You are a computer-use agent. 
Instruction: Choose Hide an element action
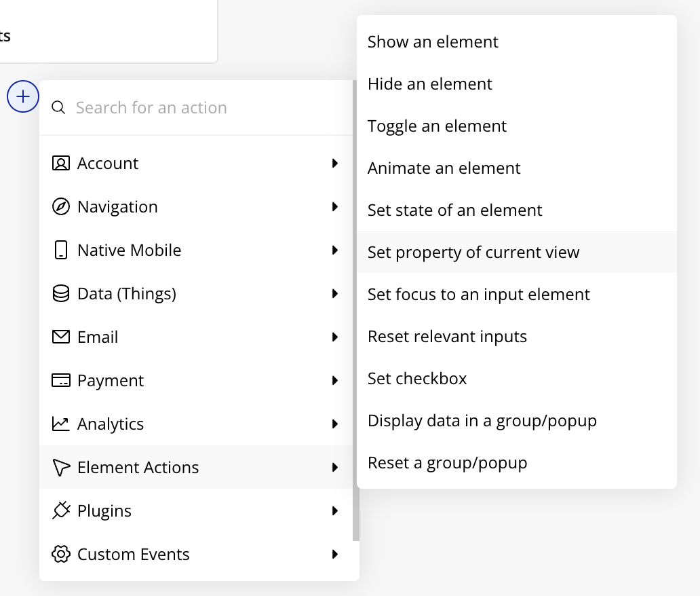pos(517,84)
